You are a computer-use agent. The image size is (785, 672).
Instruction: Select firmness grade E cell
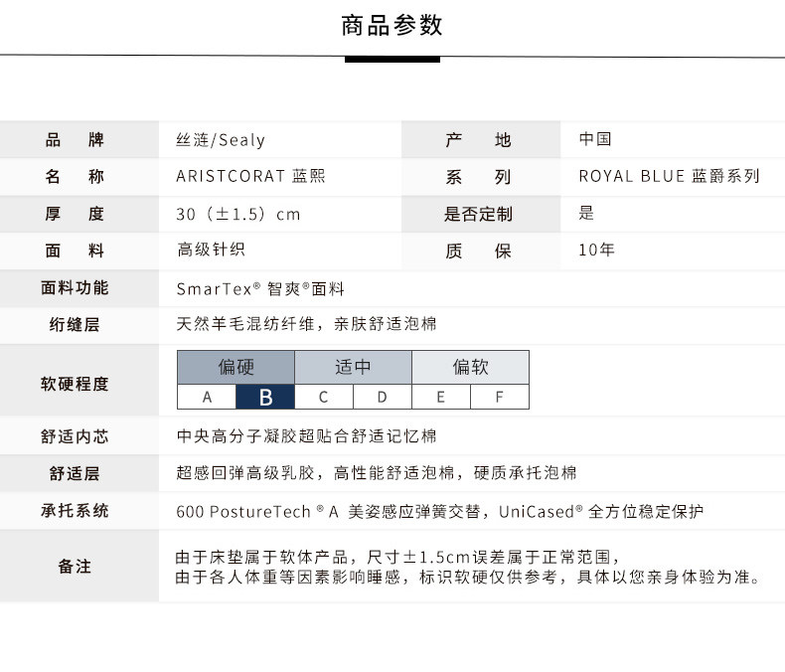(x=441, y=397)
